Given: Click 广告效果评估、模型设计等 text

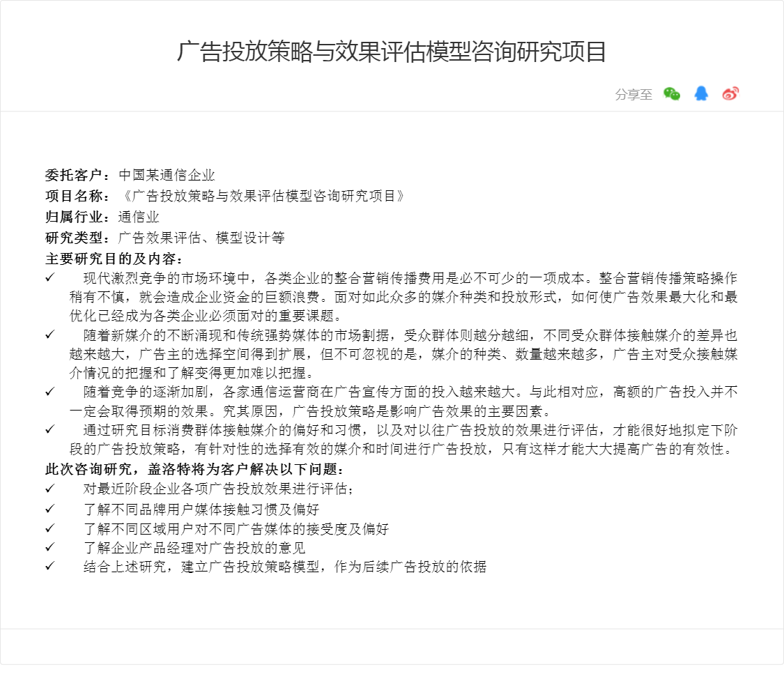Looking at the screenshot, I should pyautogui.click(x=201, y=238).
